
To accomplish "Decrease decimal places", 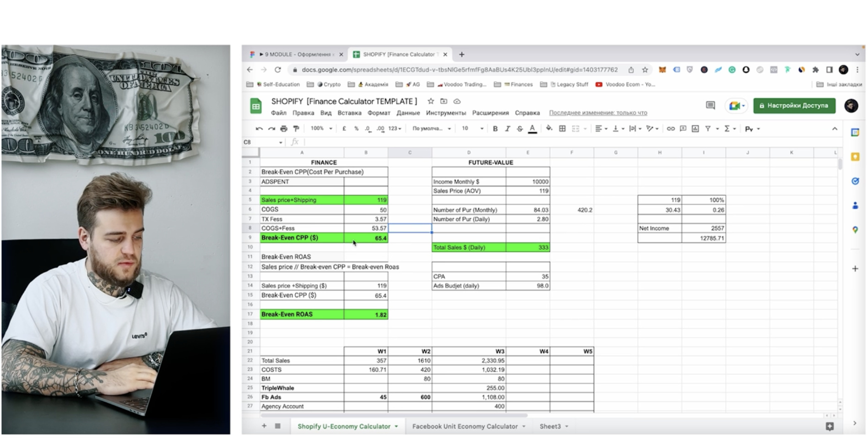I will pos(368,129).
